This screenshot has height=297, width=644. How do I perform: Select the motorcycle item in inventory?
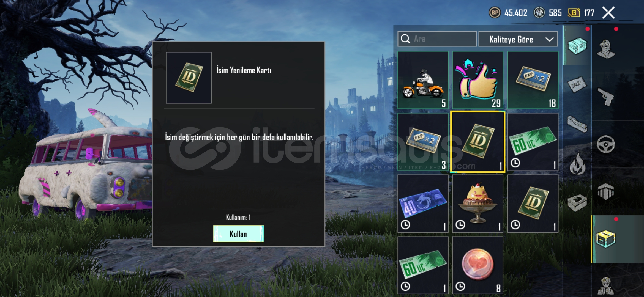[x=423, y=80]
